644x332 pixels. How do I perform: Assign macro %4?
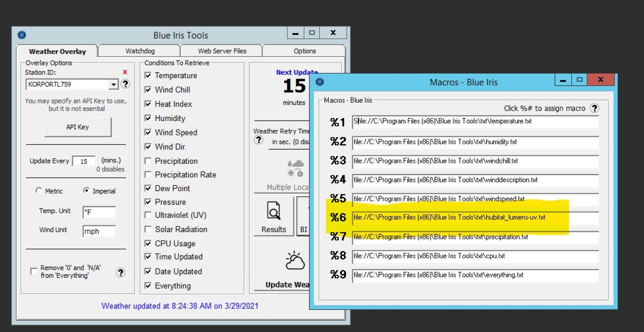(338, 180)
